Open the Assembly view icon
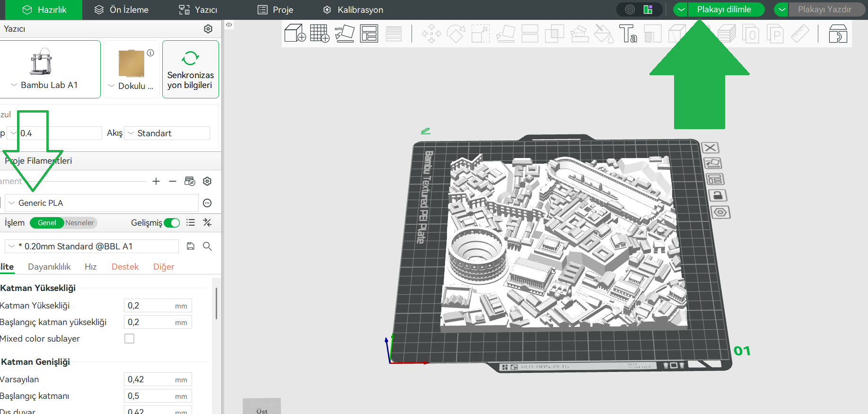 [x=838, y=34]
